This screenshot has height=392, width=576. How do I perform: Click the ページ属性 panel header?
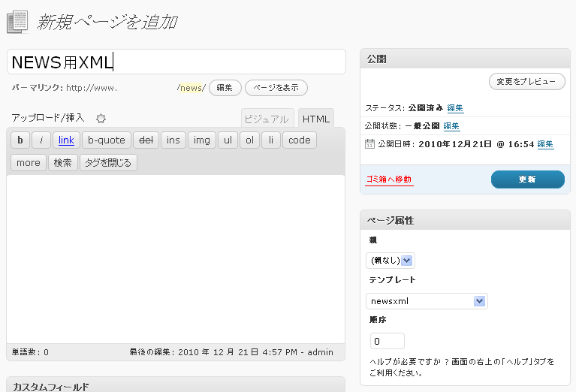465,220
